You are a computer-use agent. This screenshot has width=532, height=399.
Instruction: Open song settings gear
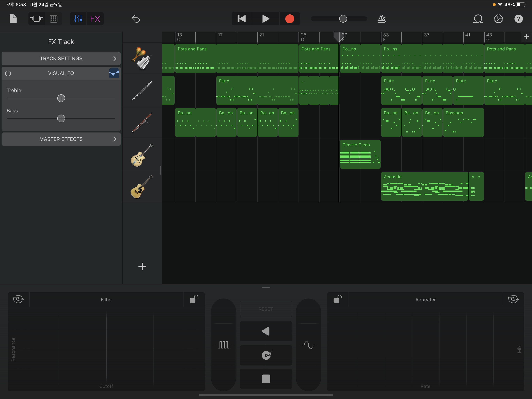498,19
